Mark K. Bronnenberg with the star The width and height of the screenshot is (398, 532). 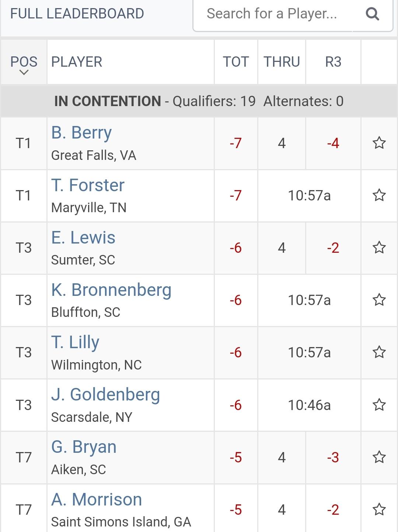[379, 300]
